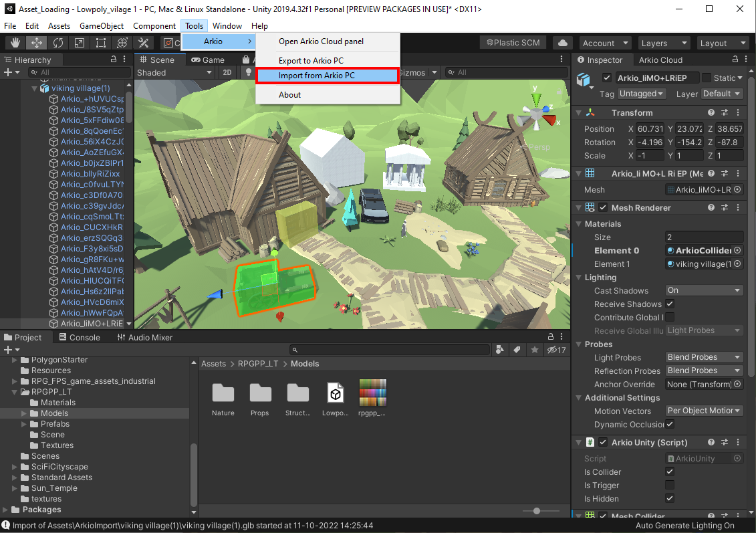Open the Mesh object picker
756x533 pixels.
(737, 189)
